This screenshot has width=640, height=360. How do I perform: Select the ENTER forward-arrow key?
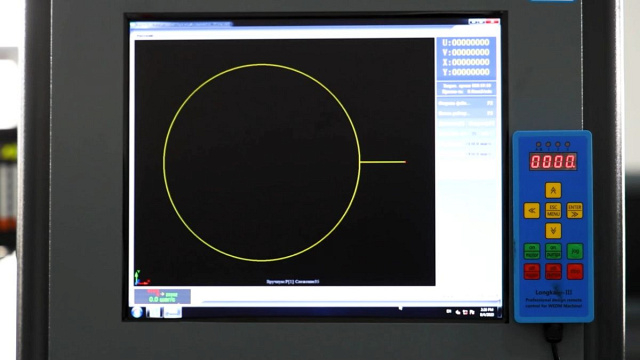pyautogui.click(x=574, y=211)
